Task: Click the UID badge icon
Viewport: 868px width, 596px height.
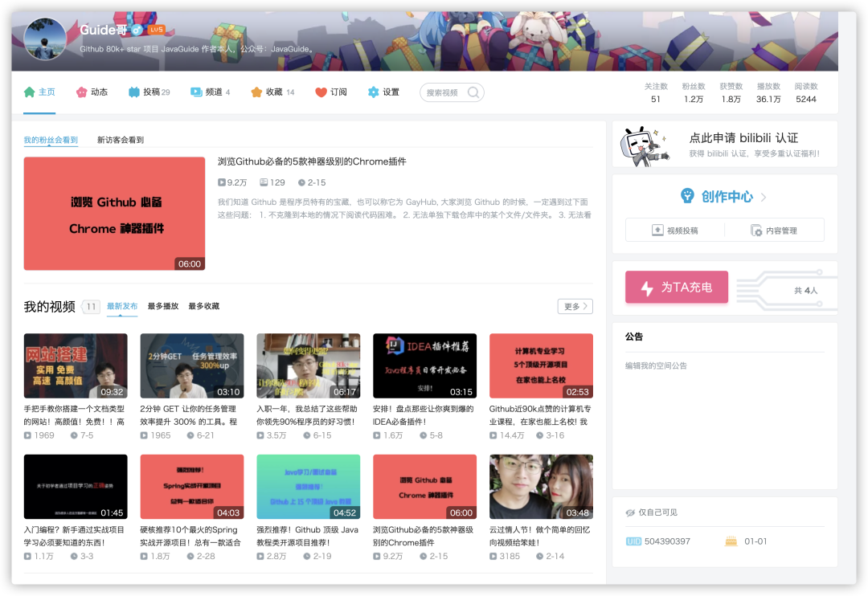Action: pyautogui.click(x=633, y=541)
